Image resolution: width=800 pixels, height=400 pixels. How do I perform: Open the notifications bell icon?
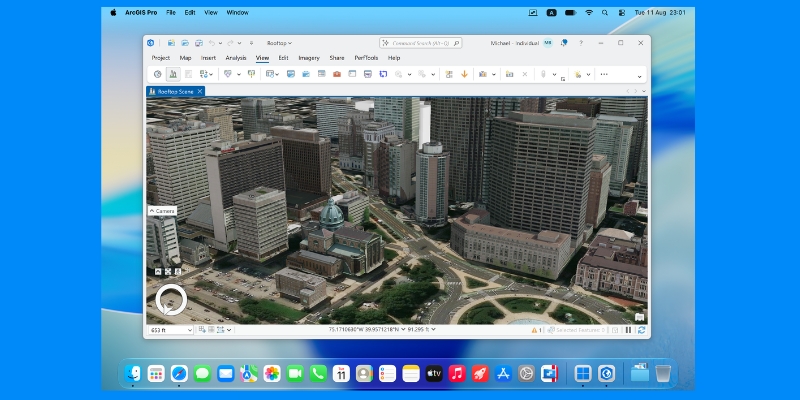(x=564, y=43)
